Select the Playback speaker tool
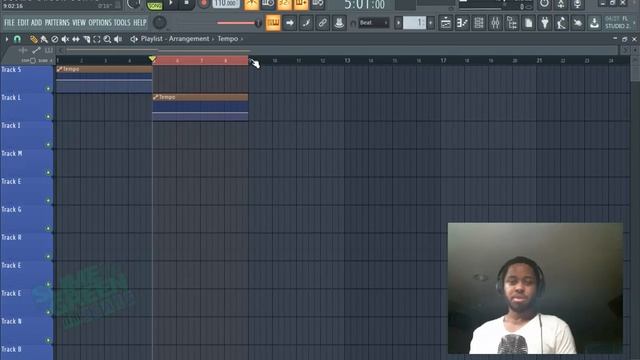The image size is (640, 360). click(x=118, y=39)
